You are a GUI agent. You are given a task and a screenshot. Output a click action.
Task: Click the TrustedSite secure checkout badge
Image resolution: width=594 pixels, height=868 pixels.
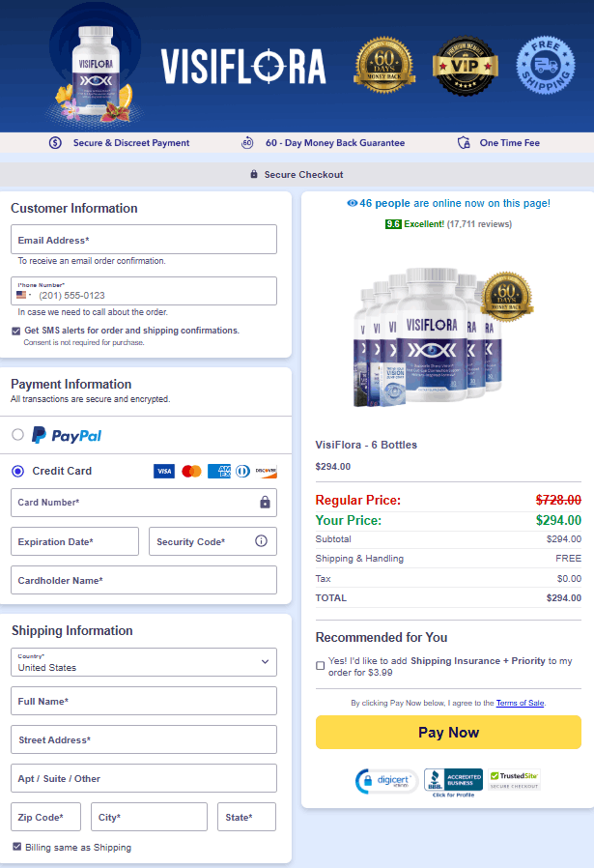515,780
